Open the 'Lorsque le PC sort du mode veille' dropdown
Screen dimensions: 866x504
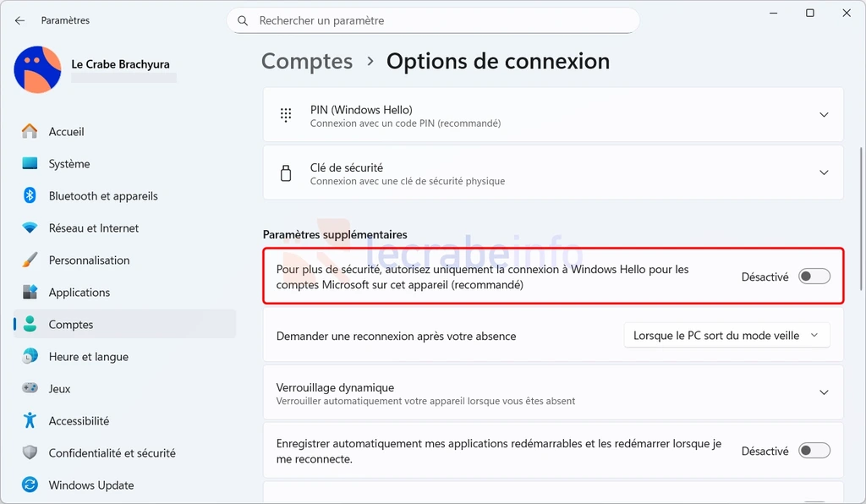pos(726,336)
